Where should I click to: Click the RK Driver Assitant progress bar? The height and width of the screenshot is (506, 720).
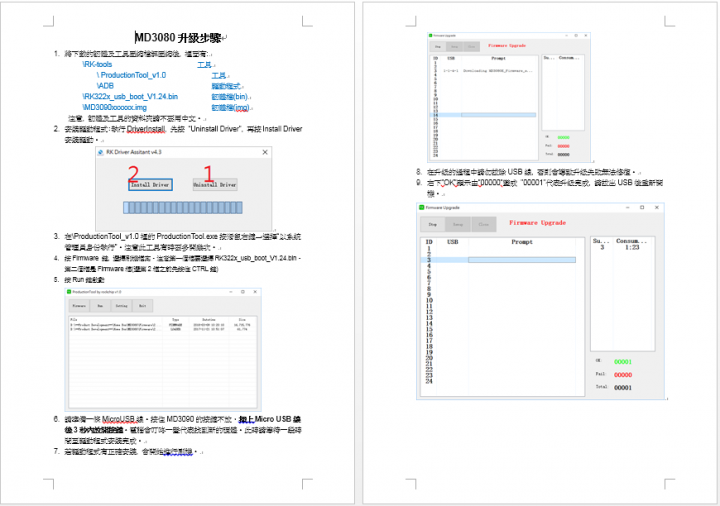pos(183,208)
